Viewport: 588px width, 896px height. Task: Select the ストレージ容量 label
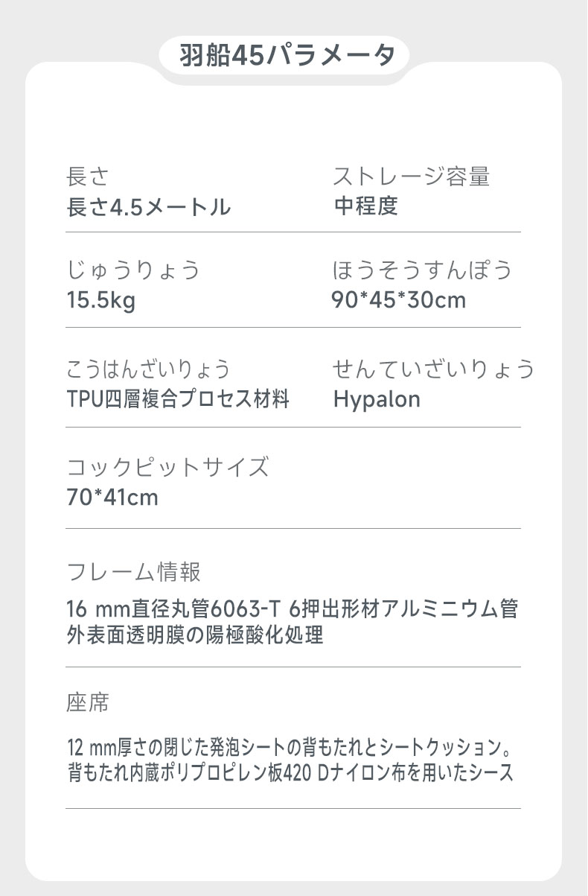click(412, 177)
